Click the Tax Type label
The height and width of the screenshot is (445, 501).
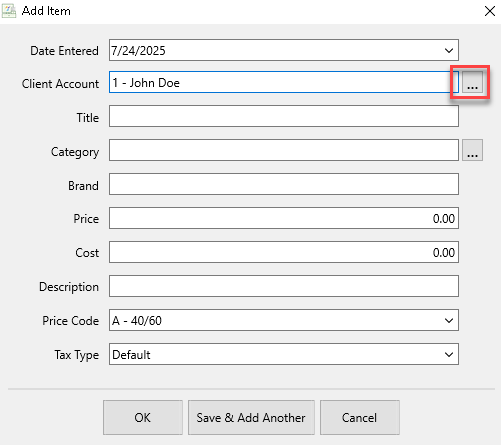[77, 355]
